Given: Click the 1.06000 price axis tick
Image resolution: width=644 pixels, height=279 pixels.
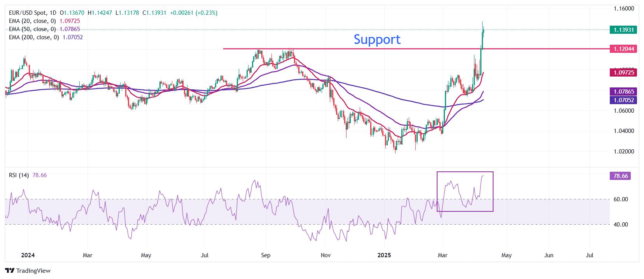Looking at the screenshot, I should point(624,110).
